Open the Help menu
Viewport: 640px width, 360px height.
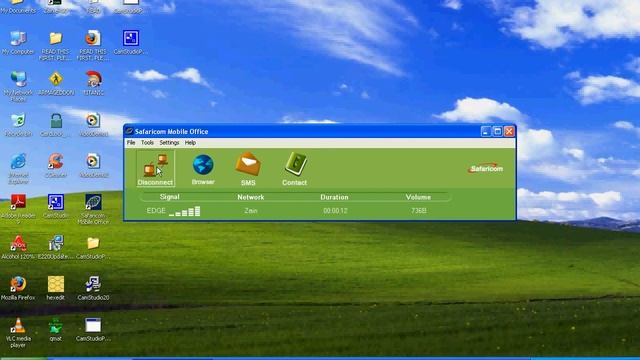click(190, 143)
